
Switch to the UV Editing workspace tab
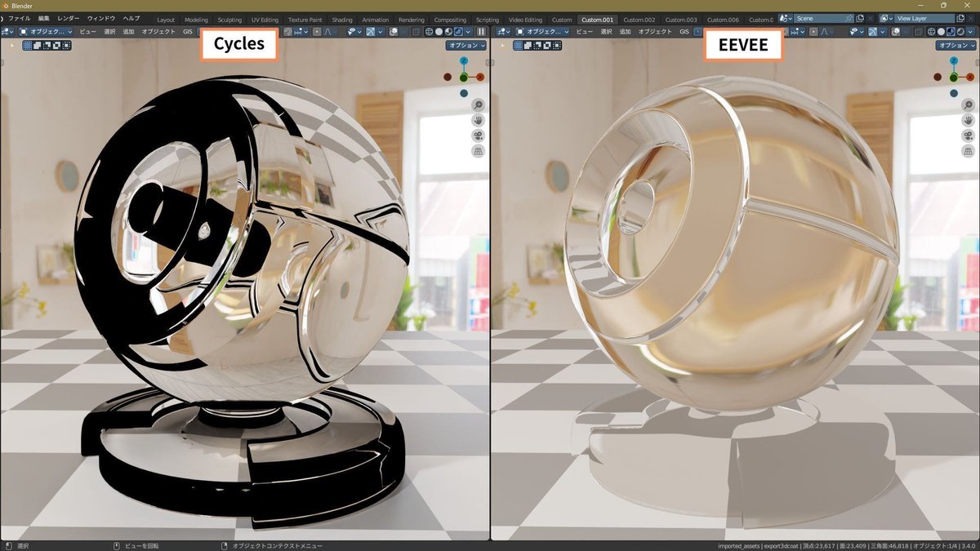tap(265, 19)
